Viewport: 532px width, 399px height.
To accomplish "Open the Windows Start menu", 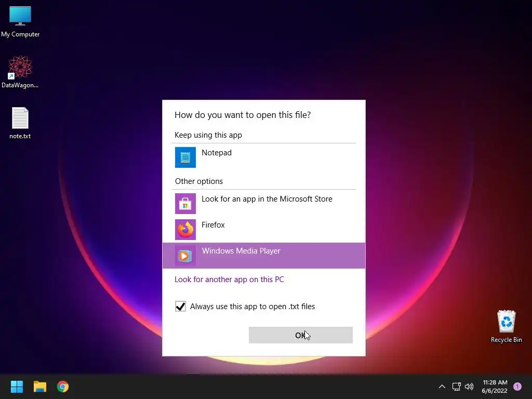I will [x=17, y=387].
